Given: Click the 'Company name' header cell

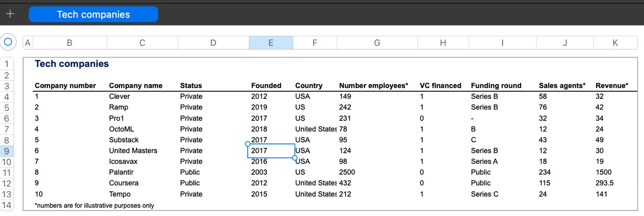Looking at the screenshot, I should (135, 86).
